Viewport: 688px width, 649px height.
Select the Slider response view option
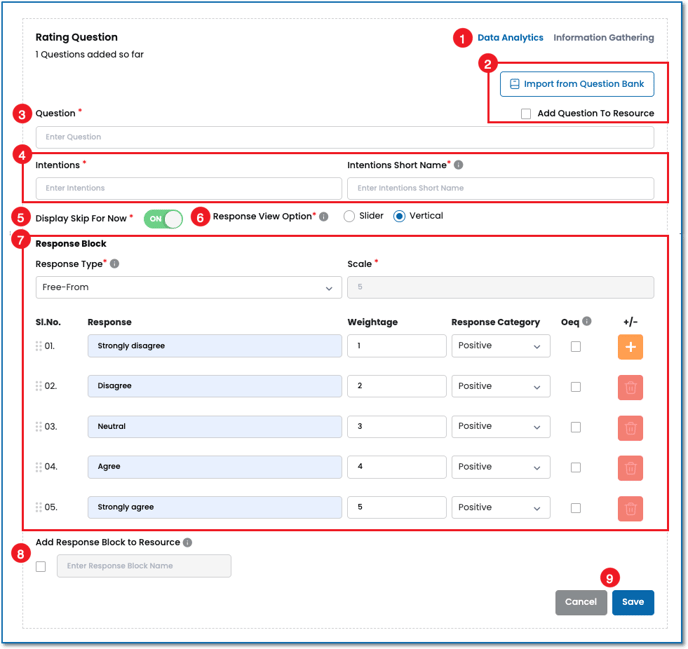[x=349, y=216]
